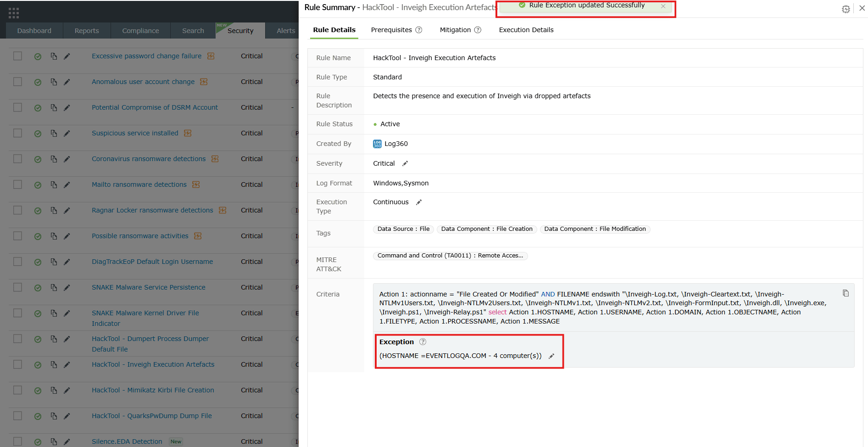Viewport: 868px width, 447px height.
Task: Click the Anomalous user account change badge icon
Action: pyautogui.click(x=204, y=82)
